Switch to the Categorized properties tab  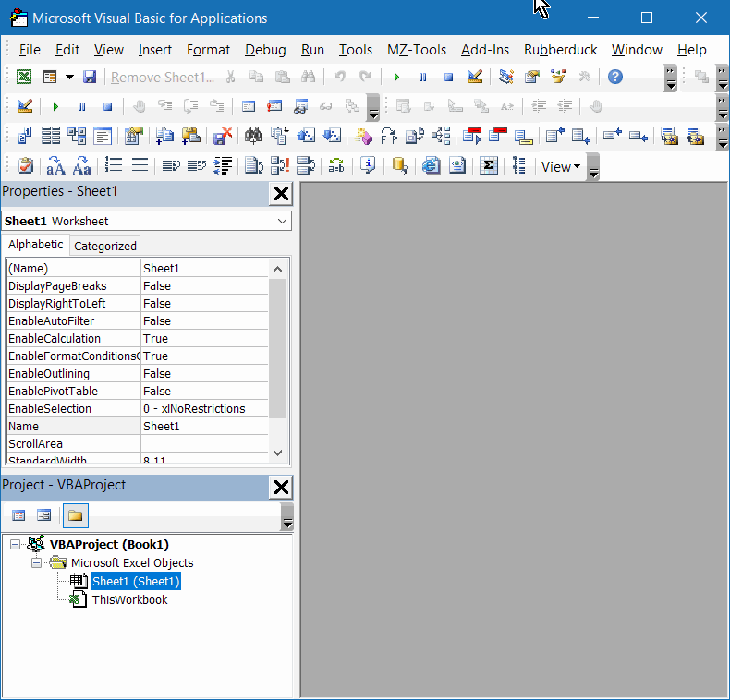click(105, 246)
